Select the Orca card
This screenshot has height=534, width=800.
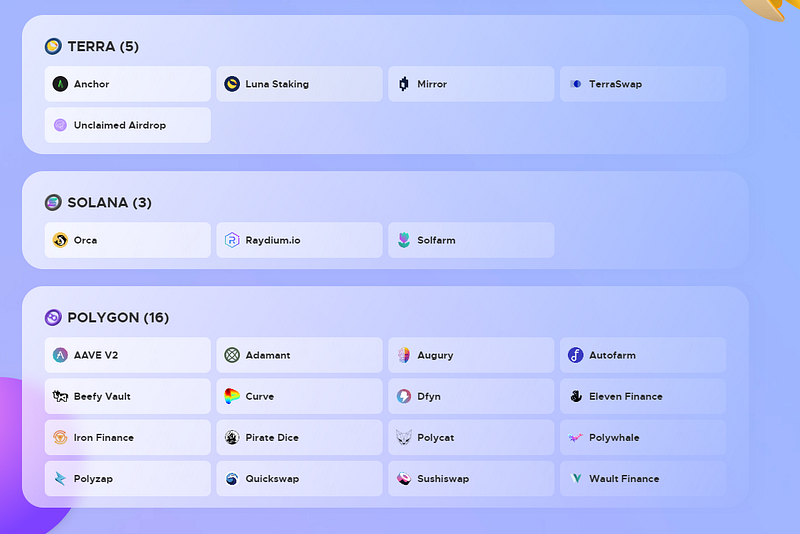tap(128, 240)
